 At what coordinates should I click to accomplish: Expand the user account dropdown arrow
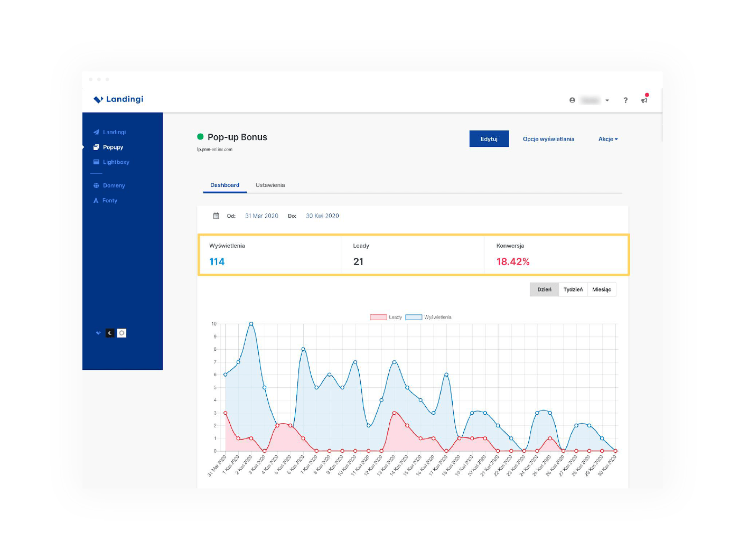pyautogui.click(x=607, y=100)
